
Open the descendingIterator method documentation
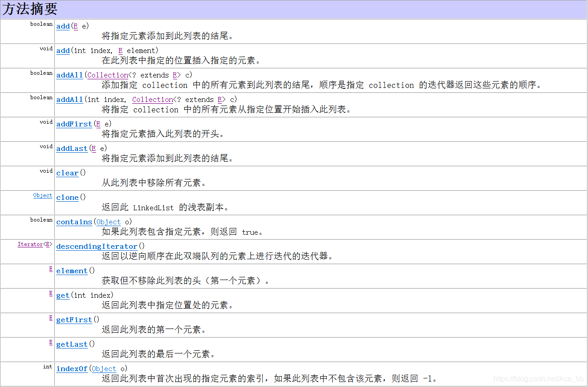96,247
